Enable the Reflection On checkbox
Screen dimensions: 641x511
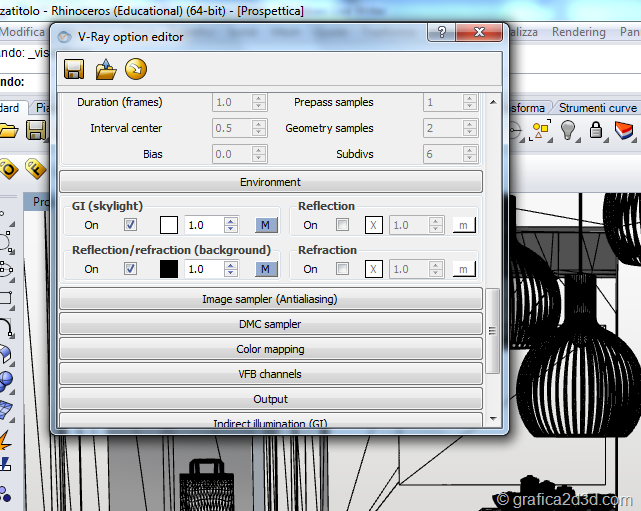click(342, 224)
